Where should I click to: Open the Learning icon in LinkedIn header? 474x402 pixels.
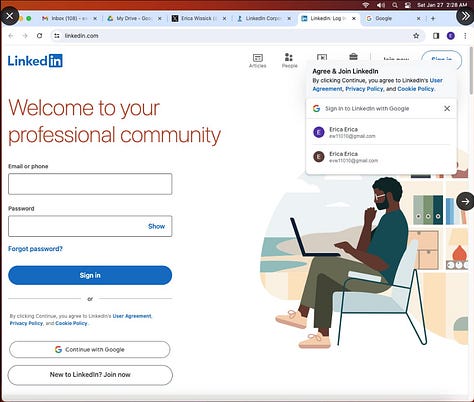coord(322,57)
